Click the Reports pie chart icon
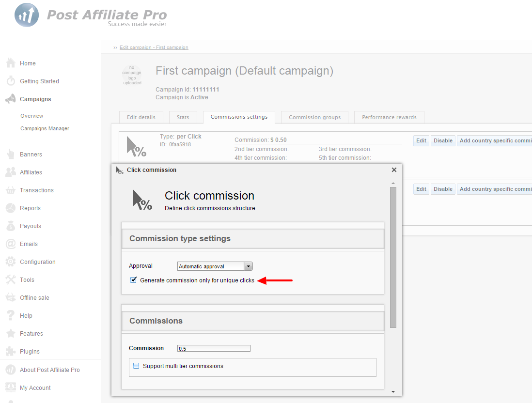Screen dimensions: 532x403 (11, 208)
